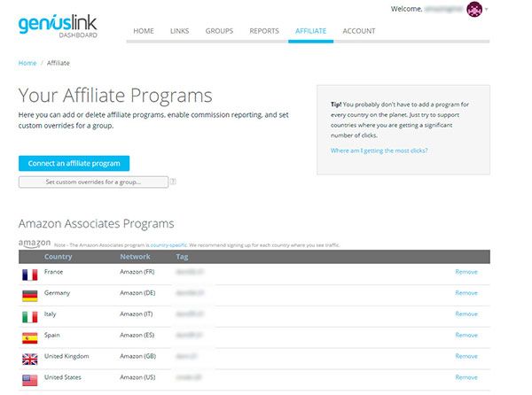The image size is (532, 395).
Task: Click the Network column header
Action: tap(135, 257)
